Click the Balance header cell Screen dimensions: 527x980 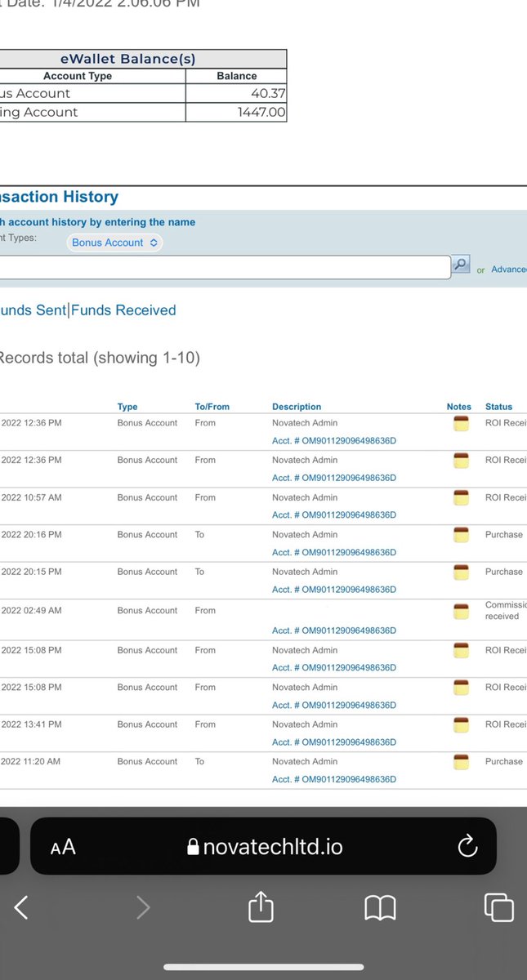(237, 76)
